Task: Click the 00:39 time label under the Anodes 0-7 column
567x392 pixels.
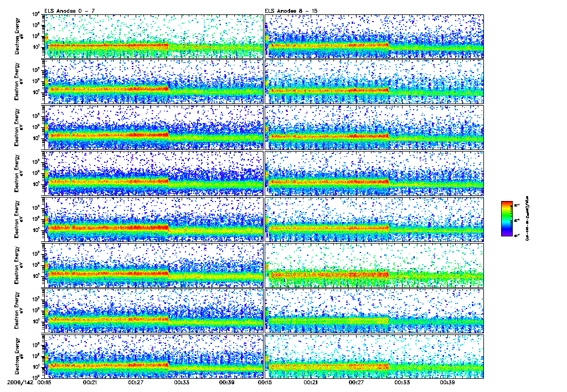Action: click(227, 382)
